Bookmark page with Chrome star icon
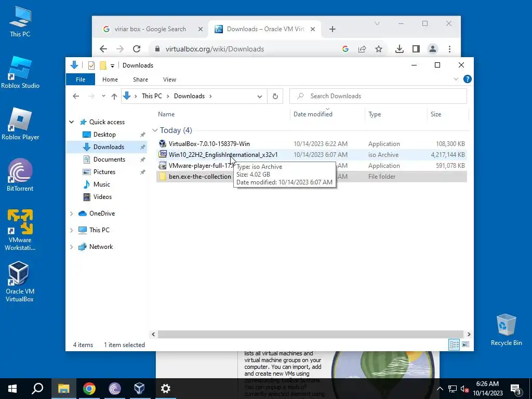Viewport: 532px width, 399px height. (x=379, y=49)
